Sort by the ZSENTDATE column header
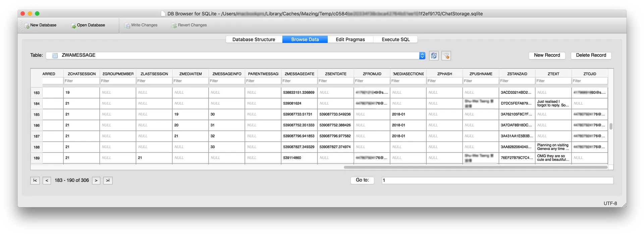 coord(335,74)
